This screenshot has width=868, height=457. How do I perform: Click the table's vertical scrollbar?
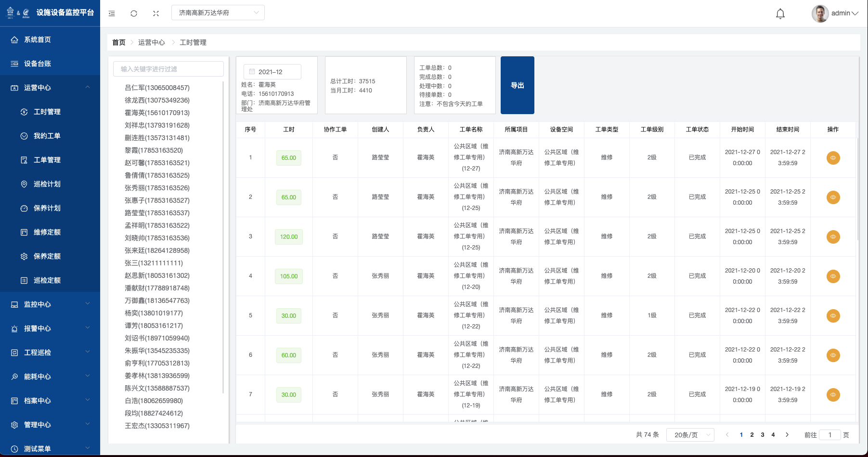click(857, 193)
